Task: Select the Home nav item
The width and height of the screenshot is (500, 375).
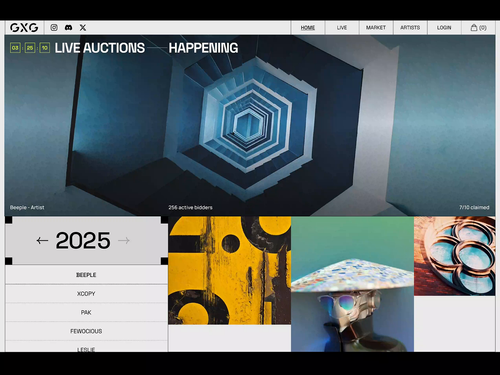Action: point(308,28)
